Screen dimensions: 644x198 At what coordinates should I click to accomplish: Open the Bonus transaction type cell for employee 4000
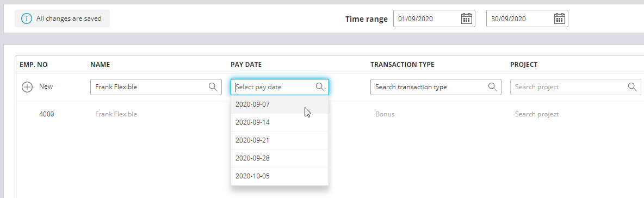pyautogui.click(x=385, y=114)
